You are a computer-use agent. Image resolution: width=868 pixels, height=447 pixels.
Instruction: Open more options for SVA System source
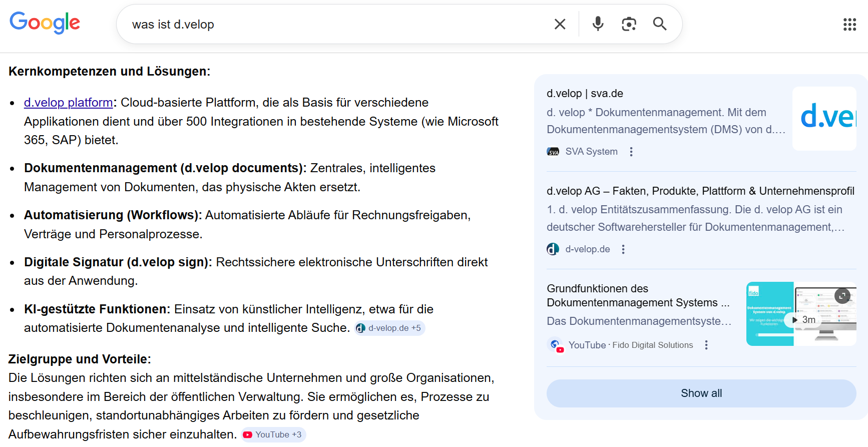pyautogui.click(x=631, y=152)
